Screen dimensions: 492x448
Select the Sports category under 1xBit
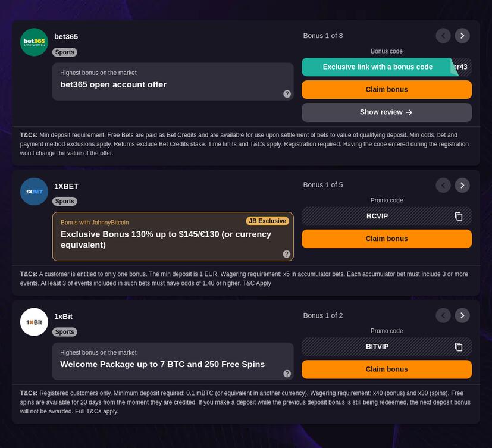click(x=64, y=332)
